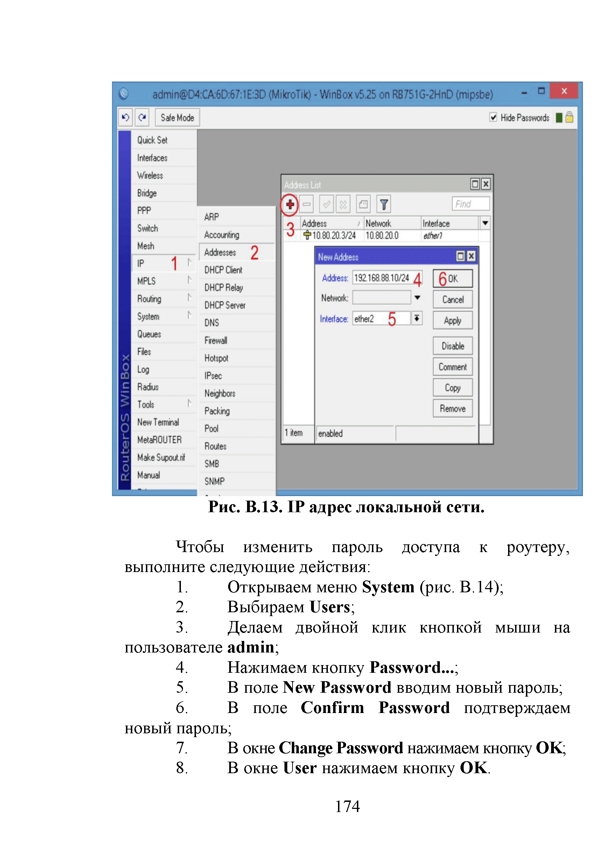
Task: Expand the Routing submenu
Action: click(x=164, y=299)
